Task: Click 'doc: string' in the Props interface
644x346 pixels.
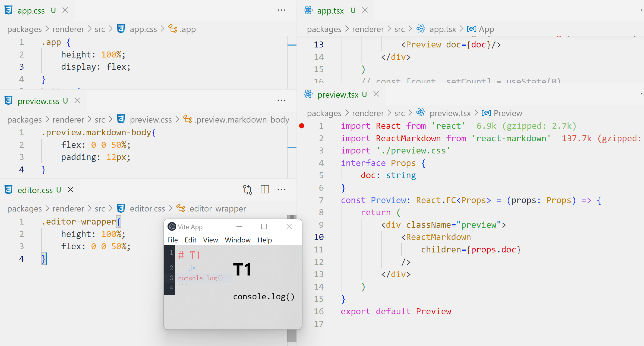Action: (388, 175)
